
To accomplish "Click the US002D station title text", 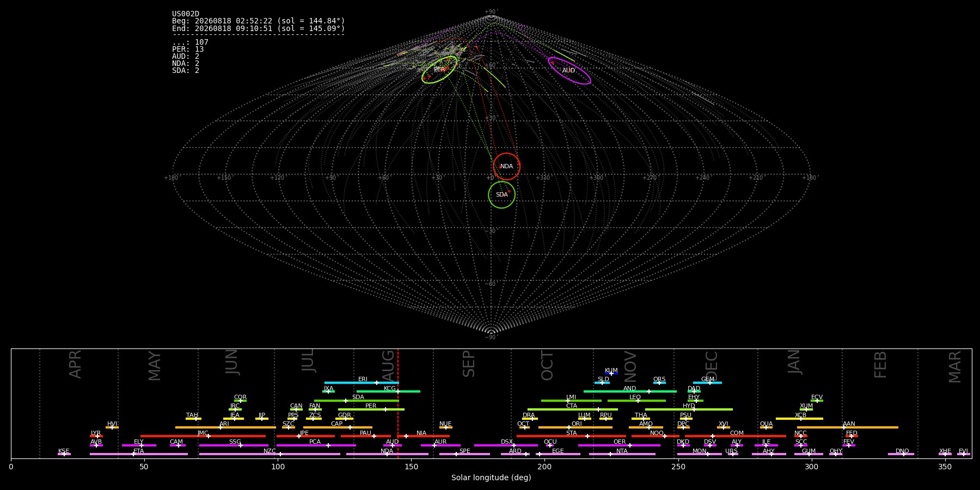I will (186, 14).
